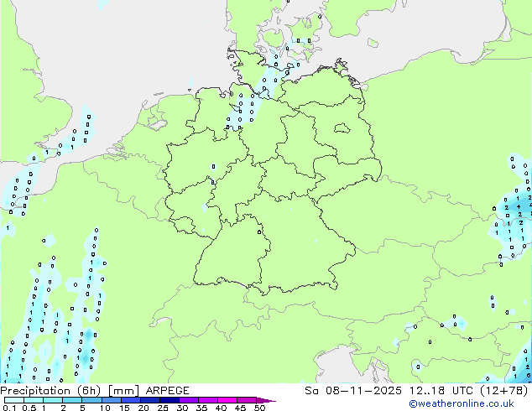Click the 'Precipitation (6h)' title text

coord(50,391)
